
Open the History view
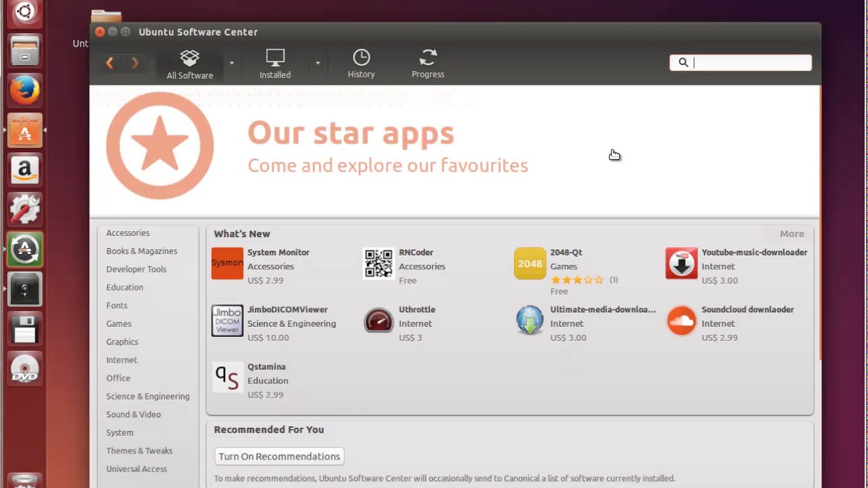click(x=361, y=64)
